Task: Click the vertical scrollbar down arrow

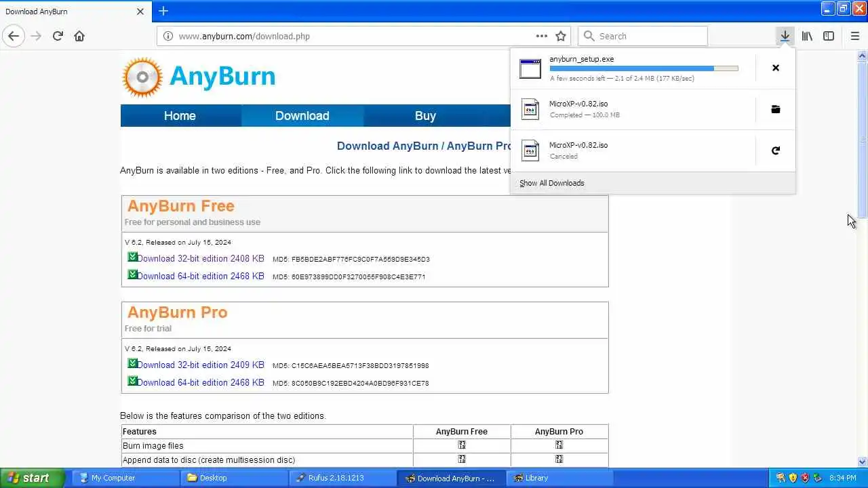Action: click(862, 462)
